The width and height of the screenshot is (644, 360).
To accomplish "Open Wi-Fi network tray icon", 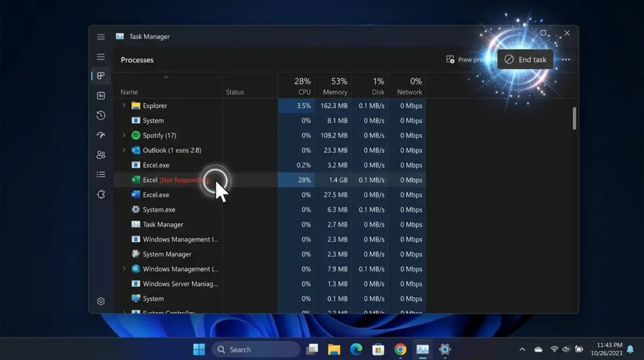I will [x=553, y=349].
